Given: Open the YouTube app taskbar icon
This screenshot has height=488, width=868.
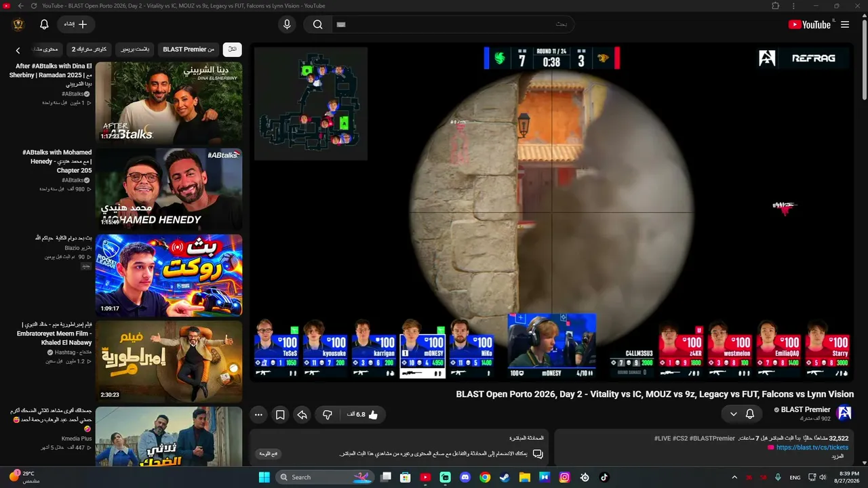Looking at the screenshot, I should (x=425, y=477).
